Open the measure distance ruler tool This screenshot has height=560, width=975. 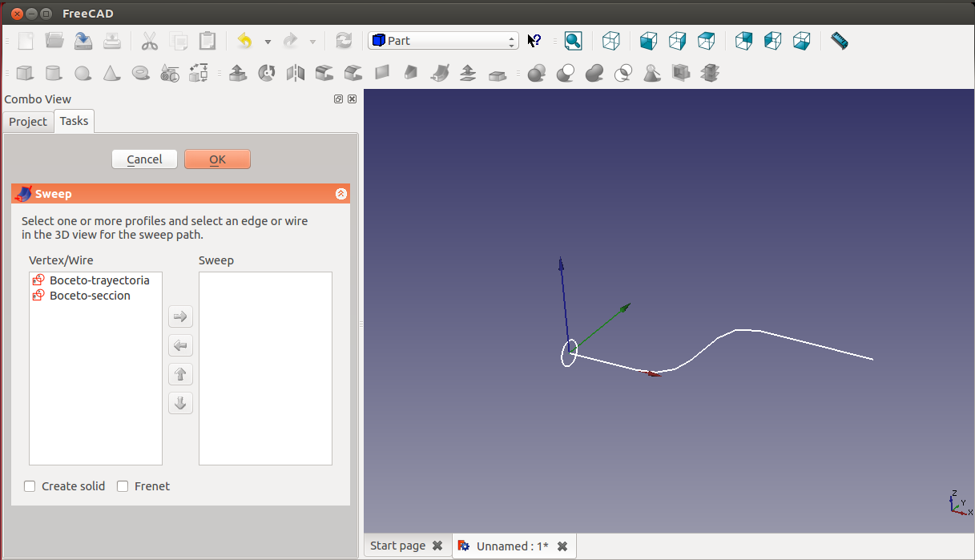(839, 41)
